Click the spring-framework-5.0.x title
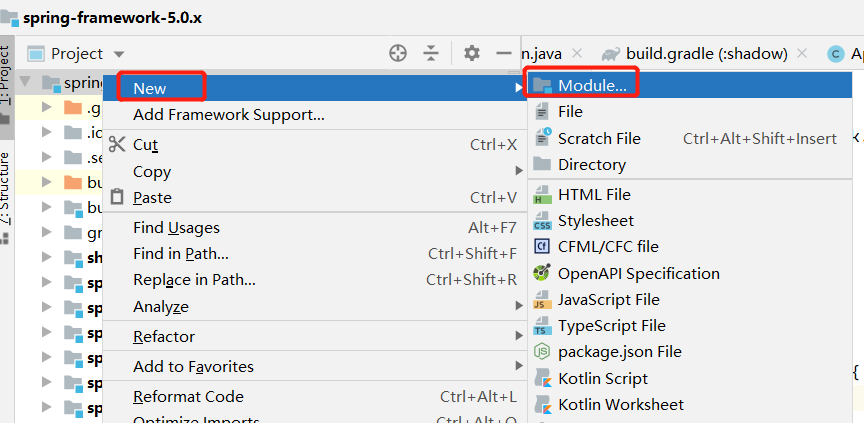Image resolution: width=864 pixels, height=423 pixels. [x=112, y=18]
